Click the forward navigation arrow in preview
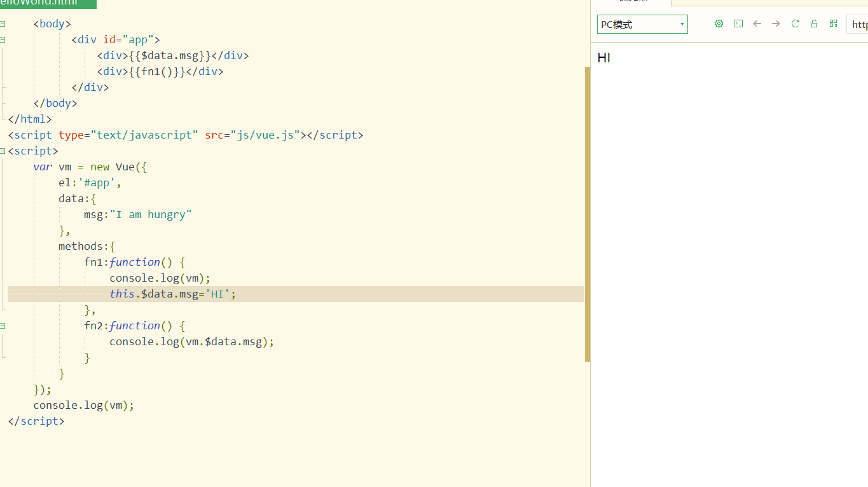 click(x=776, y=24)
